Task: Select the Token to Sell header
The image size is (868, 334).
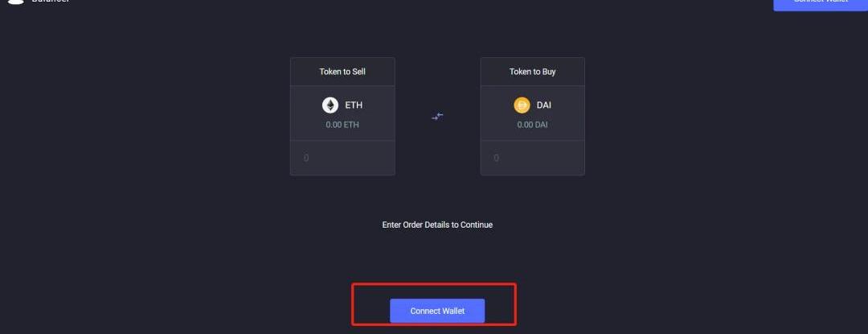Action: click(342, 72)
